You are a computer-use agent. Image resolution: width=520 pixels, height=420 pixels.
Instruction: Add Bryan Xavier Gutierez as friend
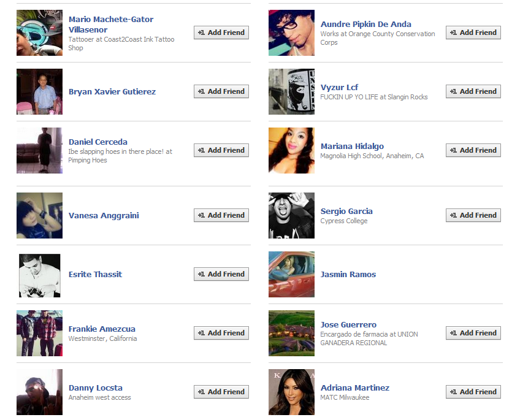tap(221, 91)
